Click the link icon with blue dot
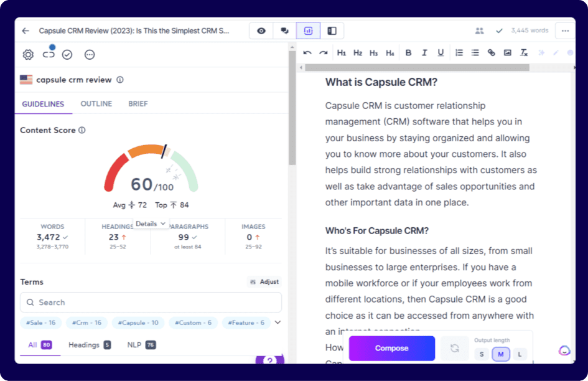588x381 pixels. 49,54
